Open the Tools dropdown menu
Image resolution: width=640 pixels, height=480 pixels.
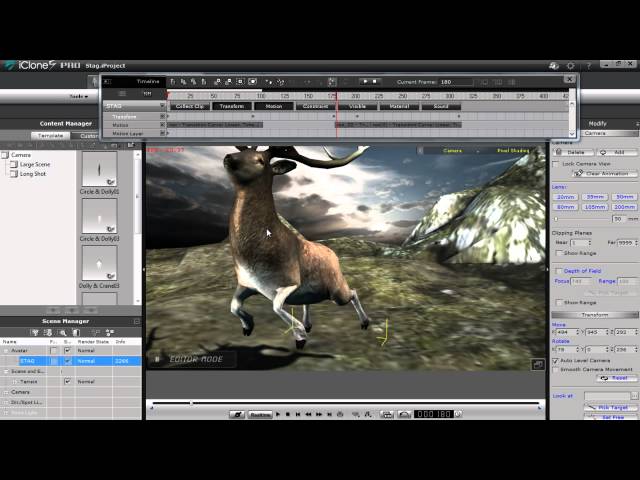79,96
